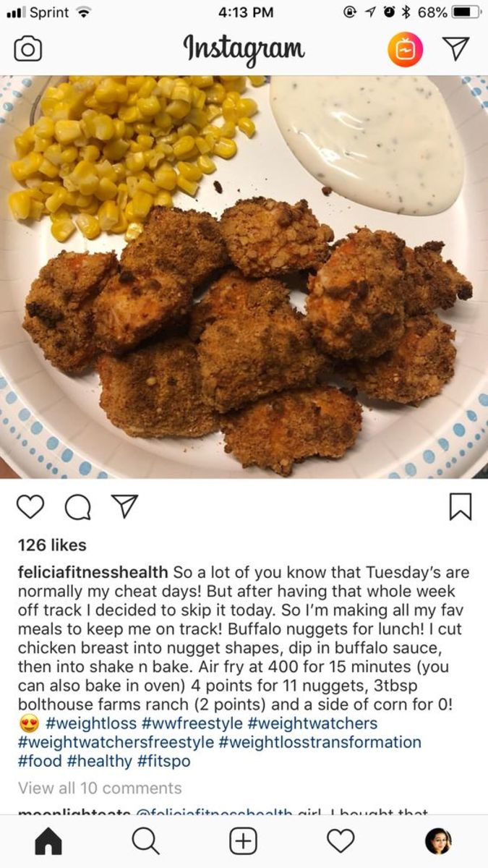Open the camera icon at top left

point(28,49)
